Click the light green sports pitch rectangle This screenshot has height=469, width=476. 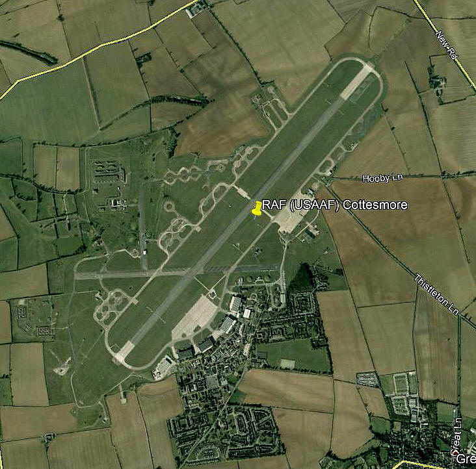(x=287, y=364)
